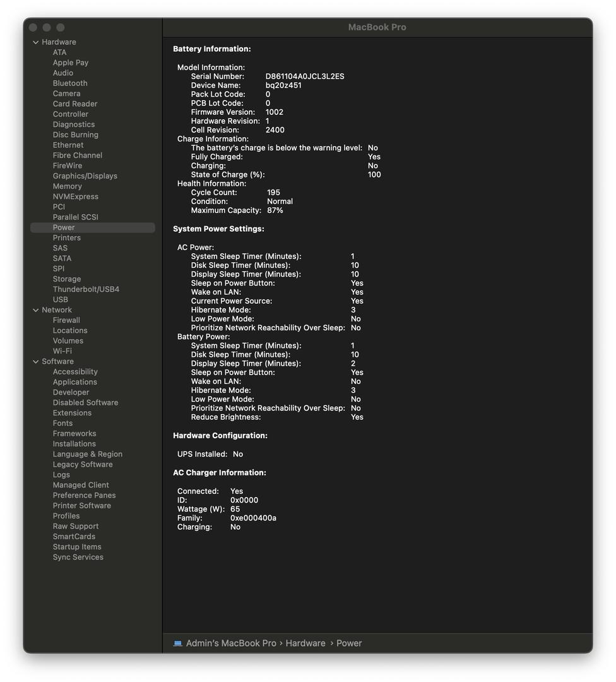
Task: Open the SPI item
Action: 58,269
